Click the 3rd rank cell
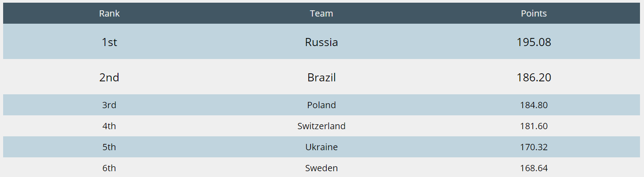 tap(109, 105)
